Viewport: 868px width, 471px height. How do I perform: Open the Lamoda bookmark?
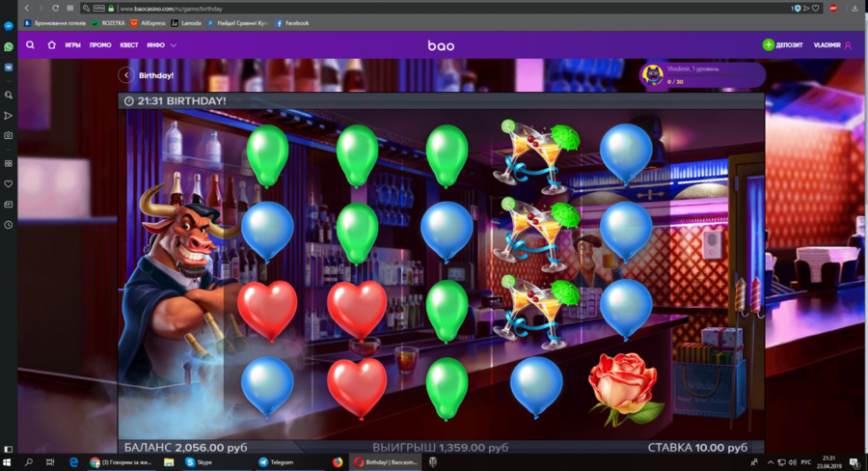click(186, 23)
